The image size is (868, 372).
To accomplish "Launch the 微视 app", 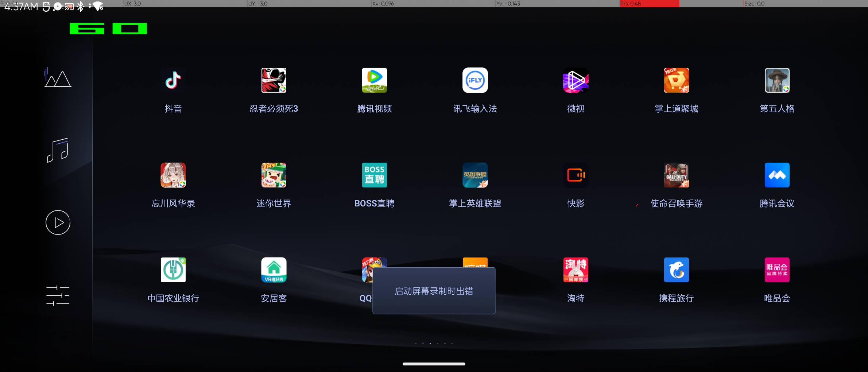I will pos(576,80).
